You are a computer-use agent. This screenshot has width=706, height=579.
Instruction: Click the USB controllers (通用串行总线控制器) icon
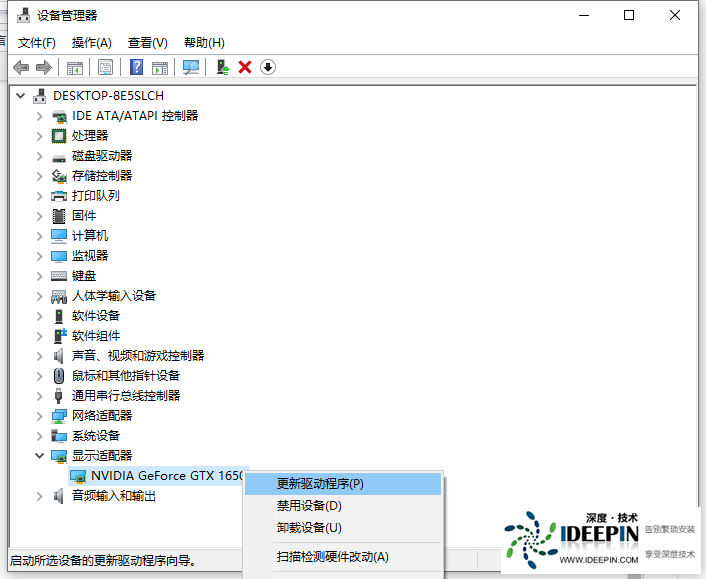point(59,396)
